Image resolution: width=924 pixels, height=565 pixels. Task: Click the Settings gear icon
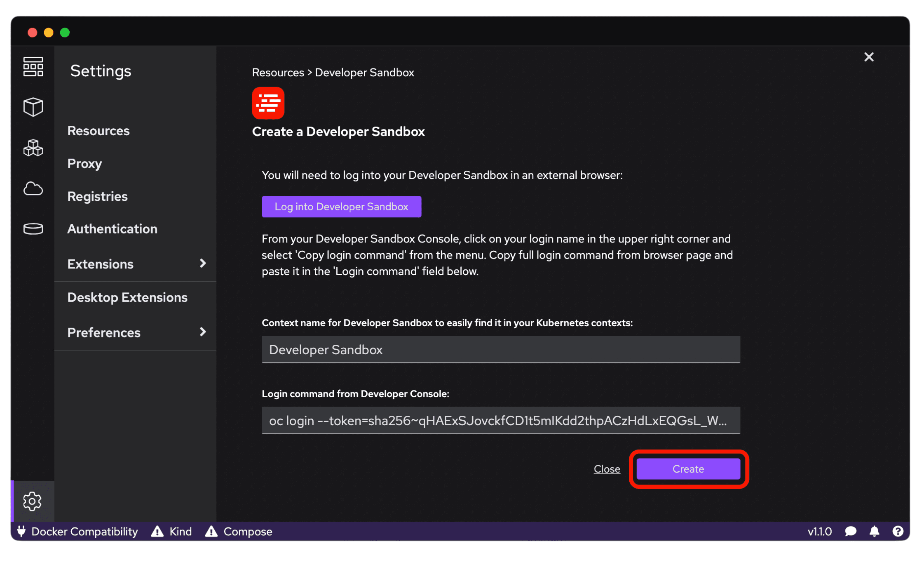tap(33, 501)
